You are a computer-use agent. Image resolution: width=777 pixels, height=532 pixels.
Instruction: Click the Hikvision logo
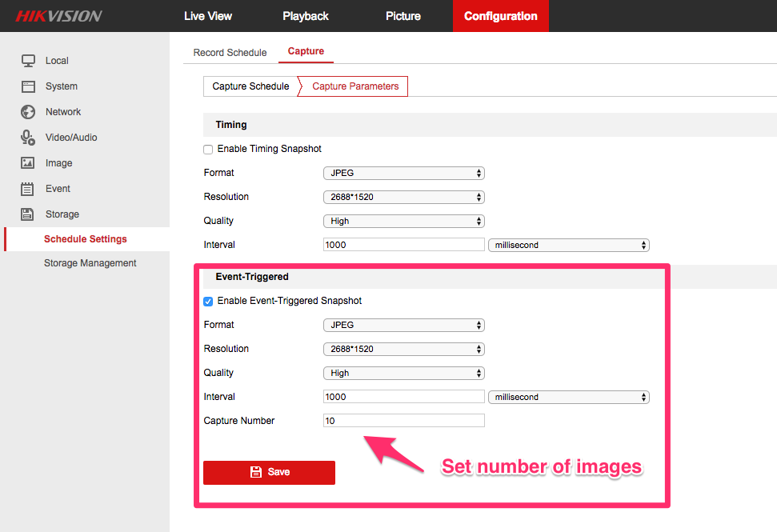click(x=58, y=16)
